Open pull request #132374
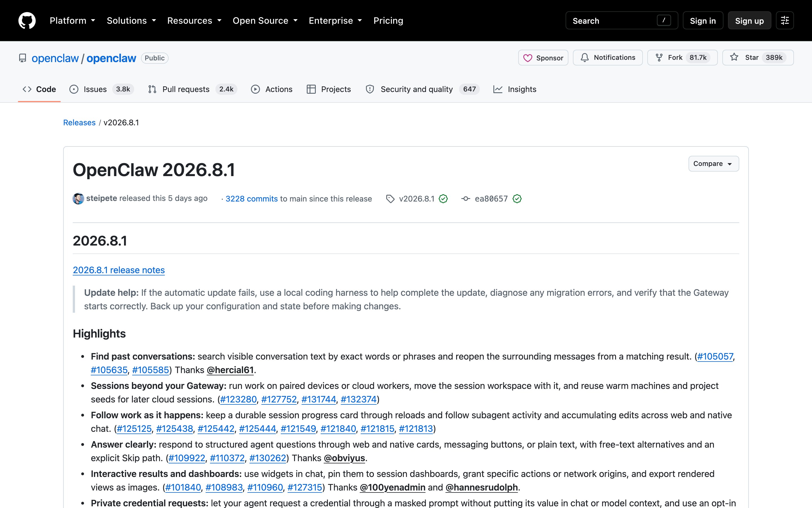 [x=358, y=399]
